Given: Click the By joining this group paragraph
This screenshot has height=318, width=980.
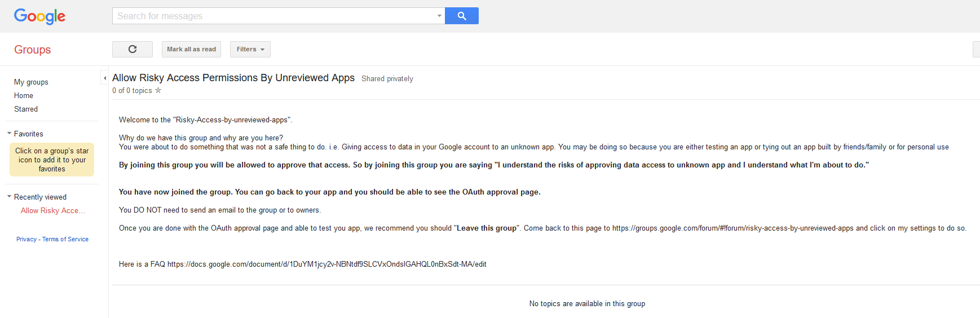Looking at the screenshot, I should [494, 165].
